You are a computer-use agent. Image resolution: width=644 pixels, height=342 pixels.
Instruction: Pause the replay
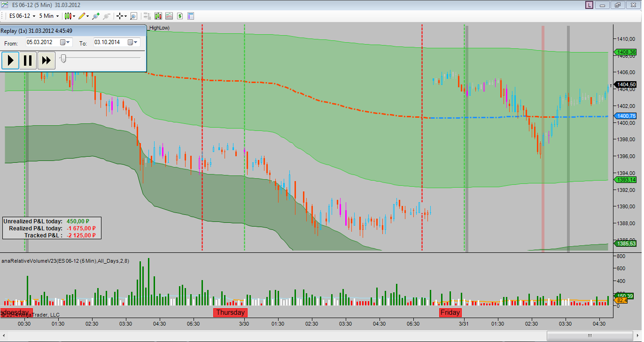coord(28,60)
